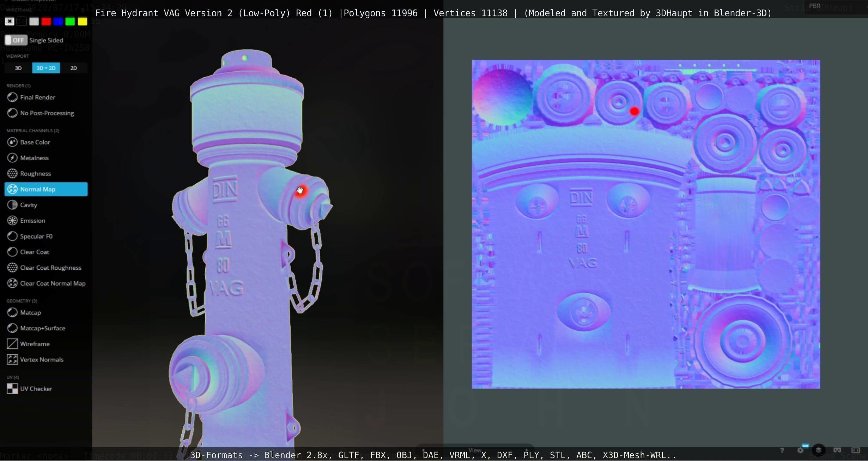The image size is (868, 461).
Task: Select the highlighted Normal Map channel
Action: (46, 189)
